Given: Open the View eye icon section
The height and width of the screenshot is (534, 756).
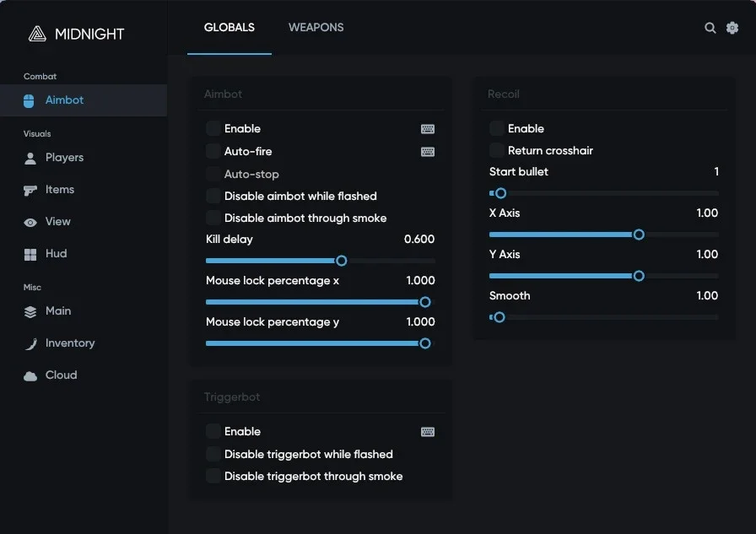Looking at the screenshot, I should (x=30, y=222).
